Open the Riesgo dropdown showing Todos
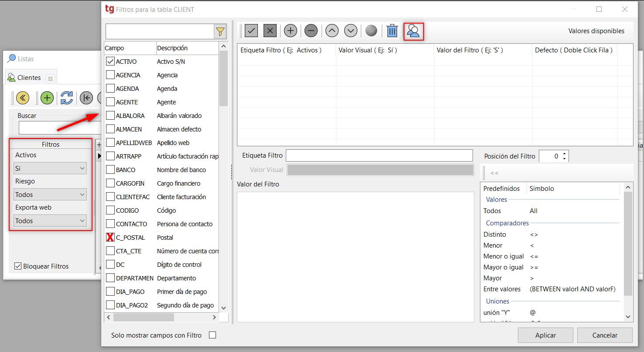Viewport: 644px width, 352px height. tap(50, 194)
